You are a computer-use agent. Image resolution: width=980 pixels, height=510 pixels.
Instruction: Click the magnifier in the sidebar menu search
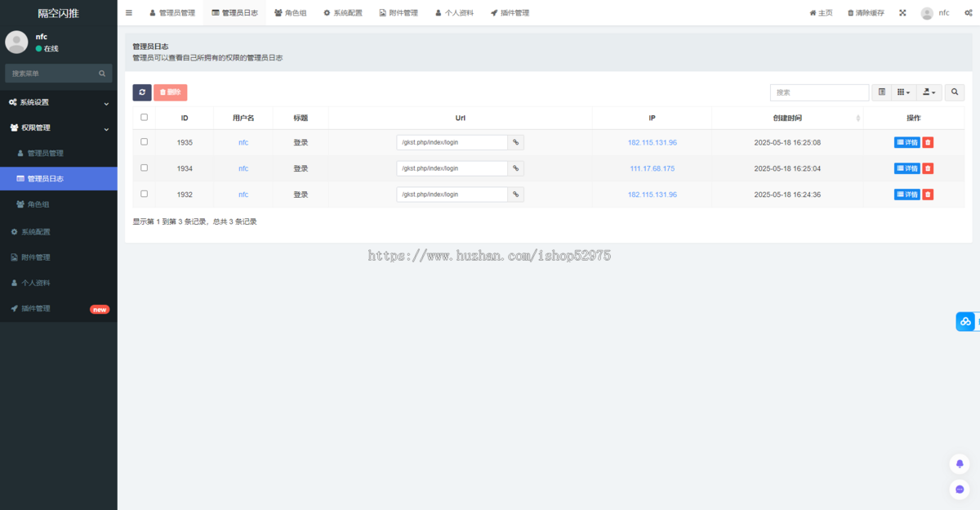tap(102, 74)
